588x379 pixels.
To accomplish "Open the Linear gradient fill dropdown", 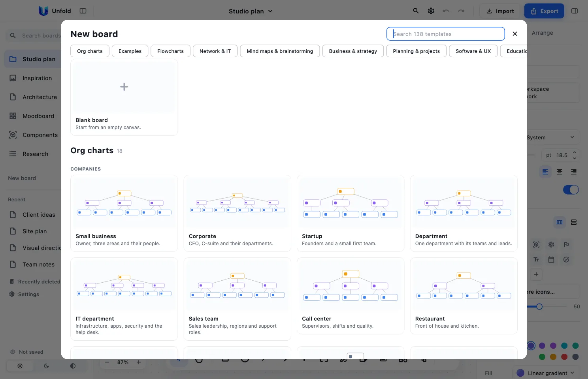I will pos(546,373).
